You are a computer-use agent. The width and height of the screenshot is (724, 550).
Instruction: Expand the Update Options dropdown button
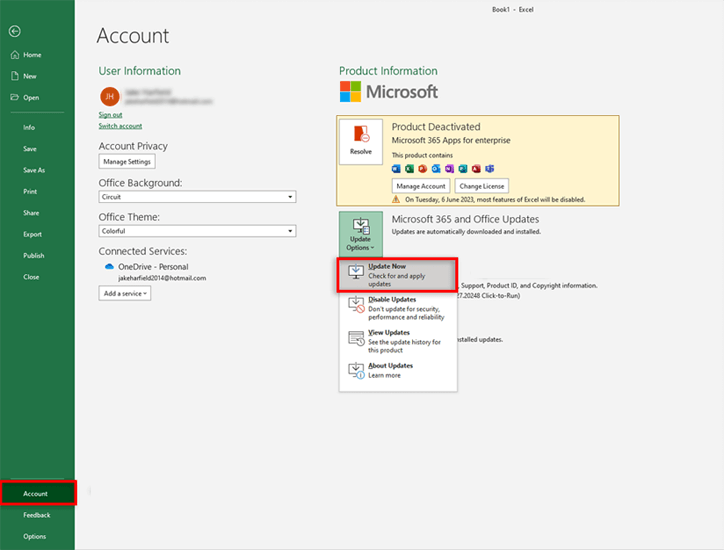[360, 235]
